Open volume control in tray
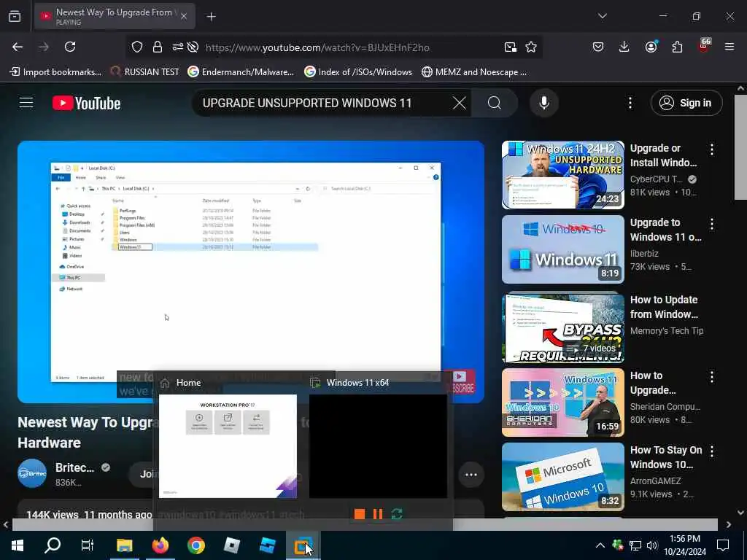Screen dimensions: 747x560 click(x=652, y=545)
